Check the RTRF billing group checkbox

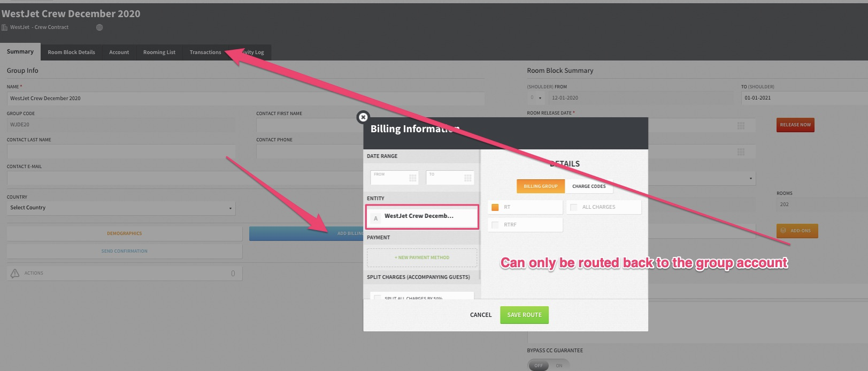point(495,225)
